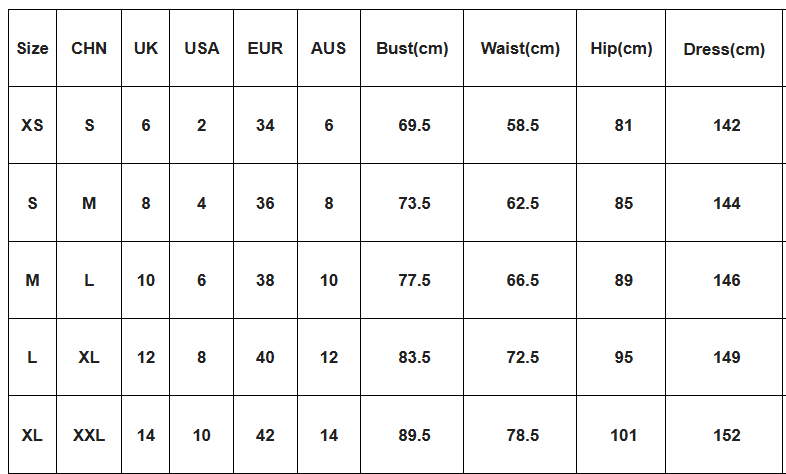Click the EUR column header

coord(265,48)
